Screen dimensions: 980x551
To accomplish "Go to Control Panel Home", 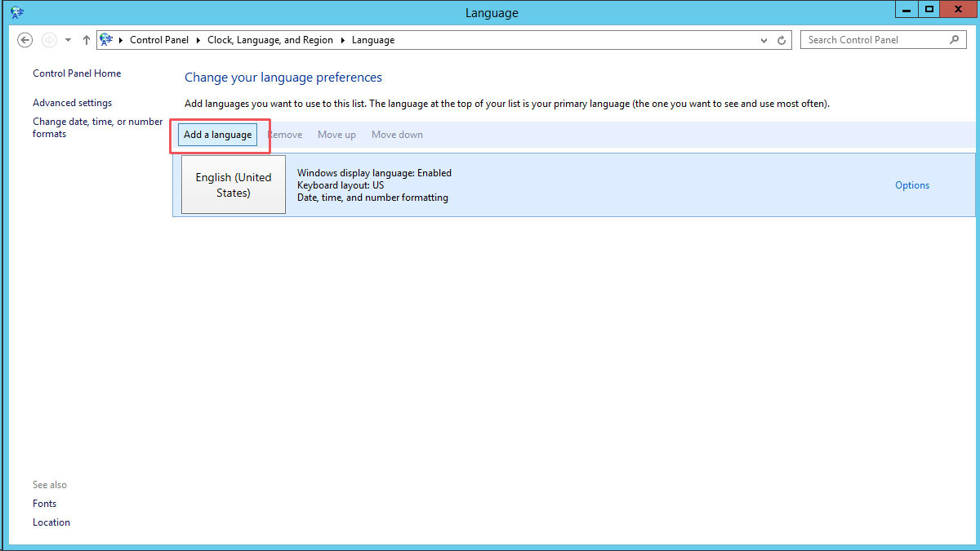I will (x=77, y=73).
